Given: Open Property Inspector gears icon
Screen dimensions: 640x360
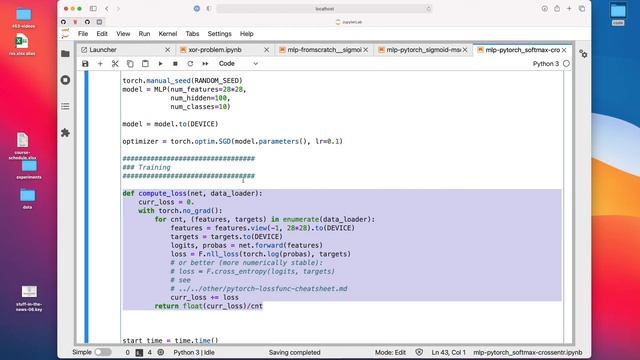Looking at the screenshot, I should [583, 53].
